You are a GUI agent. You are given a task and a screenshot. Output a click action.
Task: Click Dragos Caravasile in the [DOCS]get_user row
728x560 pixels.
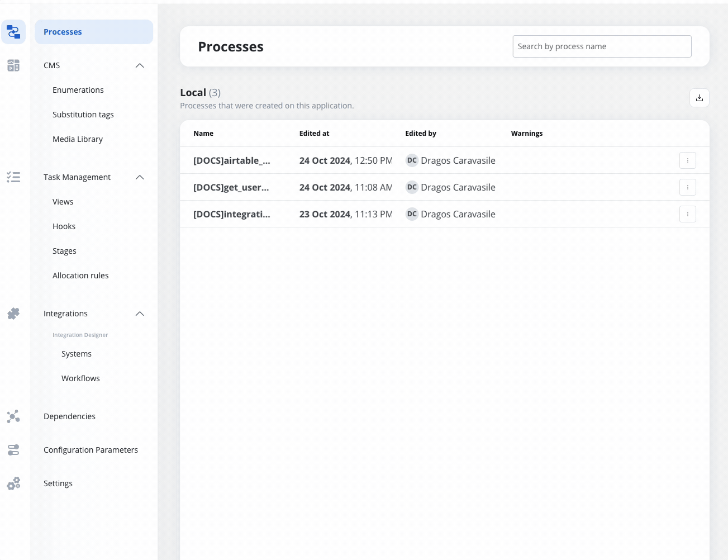tap(458, 187)
